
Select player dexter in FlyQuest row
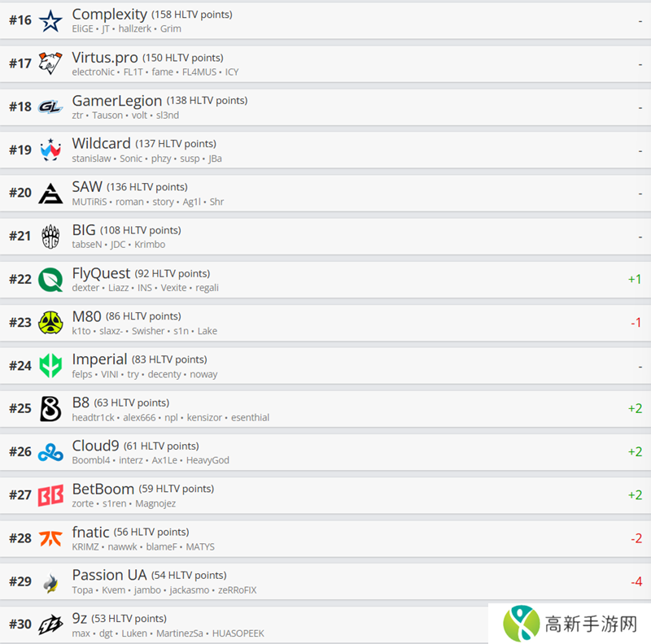click(85, 288)
